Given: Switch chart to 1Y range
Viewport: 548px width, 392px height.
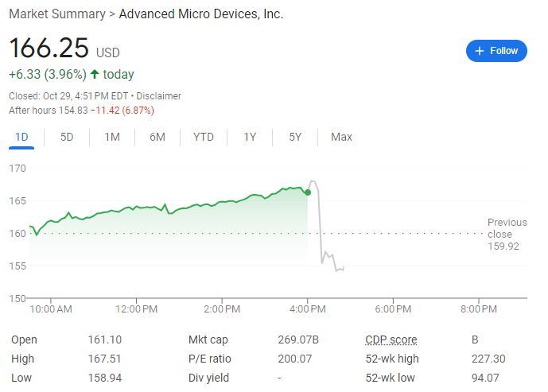Looking at the screenshot, I should [250, 137].
